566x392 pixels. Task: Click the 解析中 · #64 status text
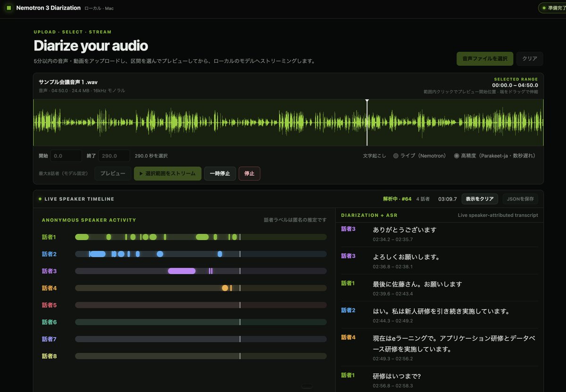click(397, 199)
